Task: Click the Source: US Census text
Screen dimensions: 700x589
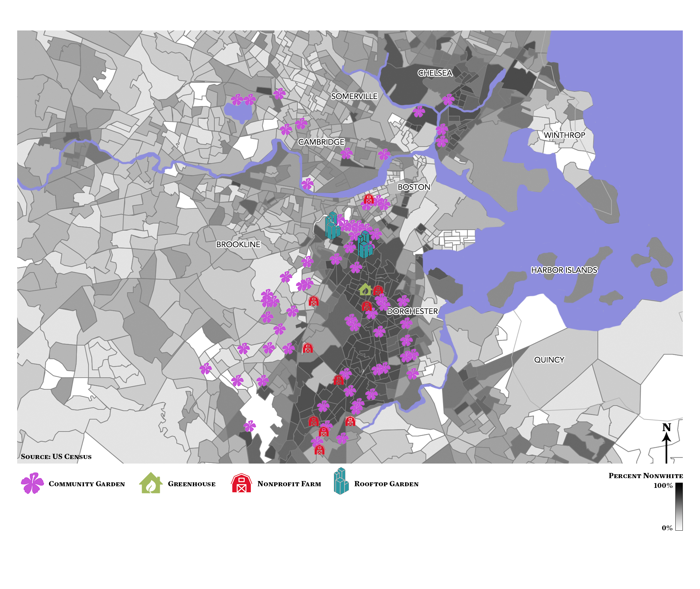Action: pyautogui.click(x=56, y=456)
